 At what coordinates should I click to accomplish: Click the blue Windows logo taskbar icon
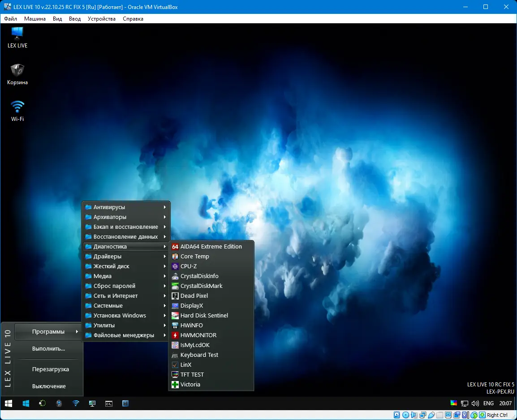tap(26, 403)
